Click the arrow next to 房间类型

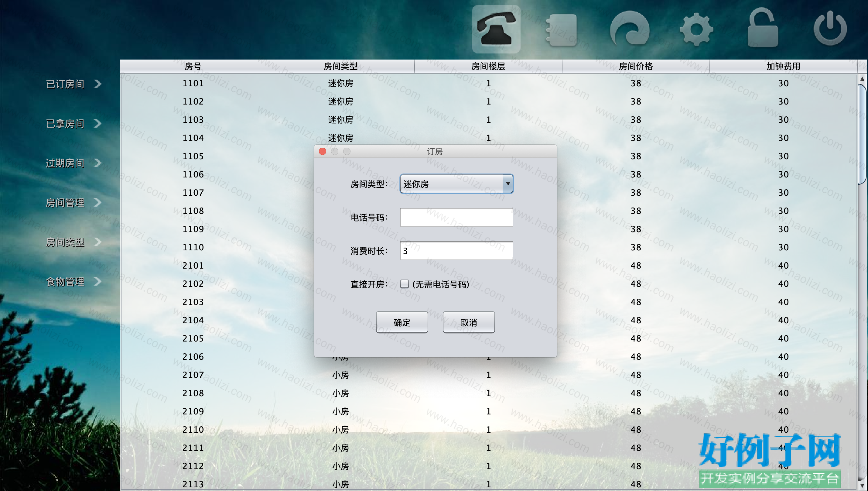click(97, 242)
